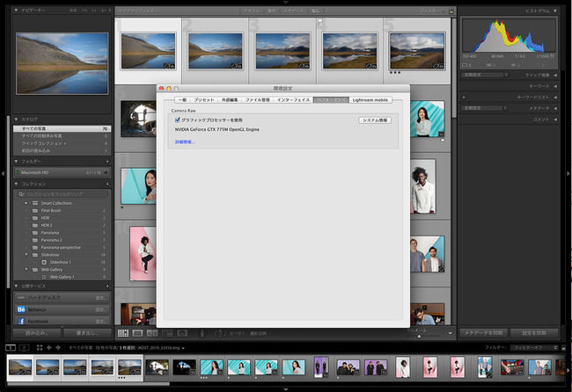Open toolbar options dropdown arrow
Screen dimensions: 572x392
click(451, 333)
